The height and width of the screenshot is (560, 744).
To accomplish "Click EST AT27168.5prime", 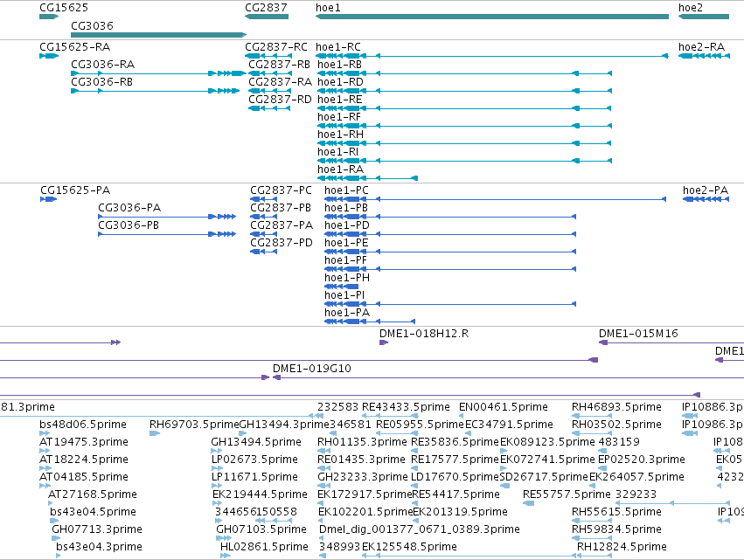I will (93, 494).
